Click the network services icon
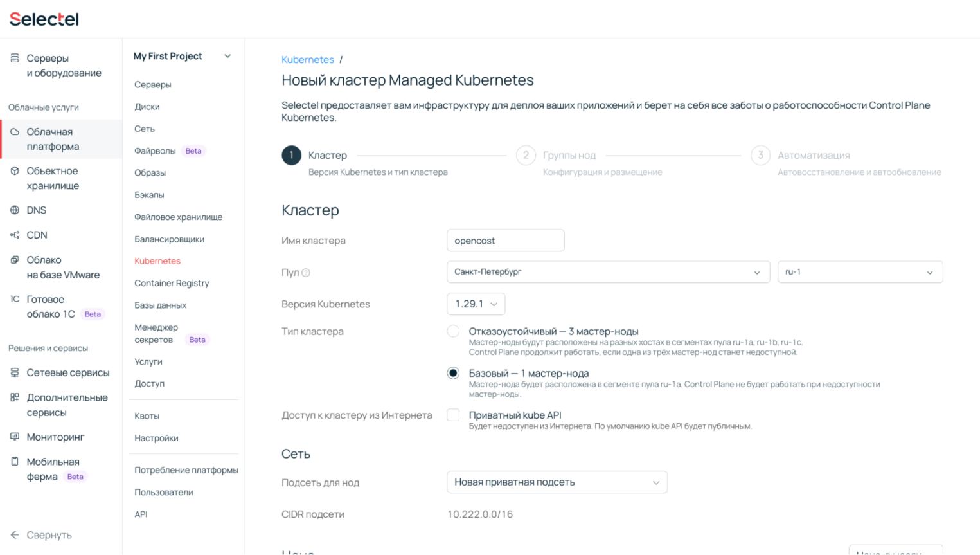Screen dimensions: 980x555 click(15, 372)
